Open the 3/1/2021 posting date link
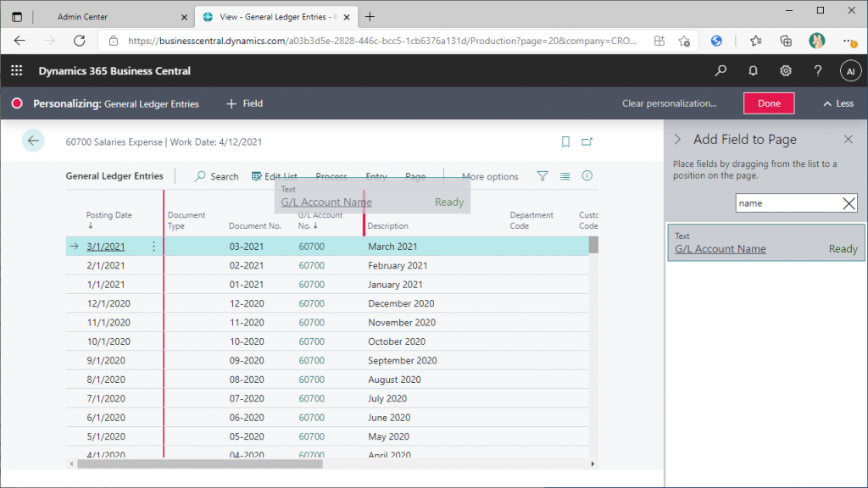 pos(105,247)
